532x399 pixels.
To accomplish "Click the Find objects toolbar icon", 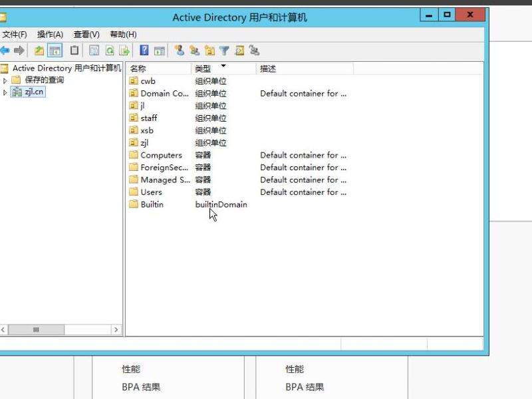I will (239, 51).
